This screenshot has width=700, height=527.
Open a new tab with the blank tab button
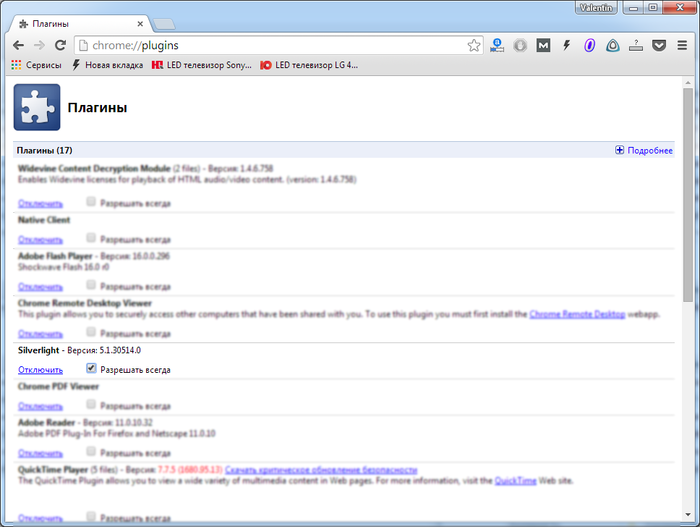click(164, 24)
